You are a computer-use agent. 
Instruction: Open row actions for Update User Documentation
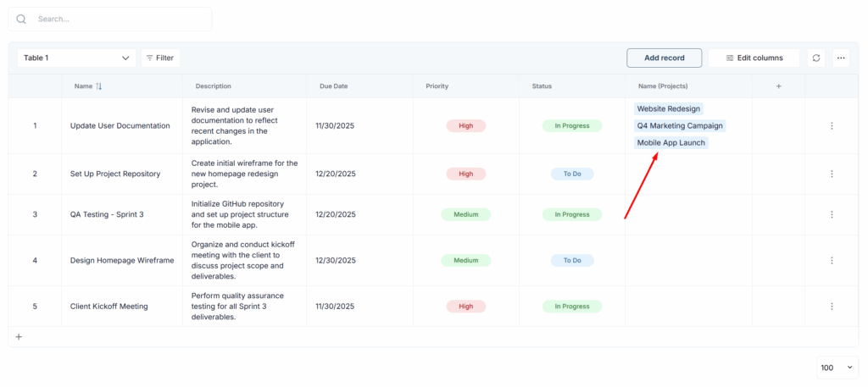832,126
